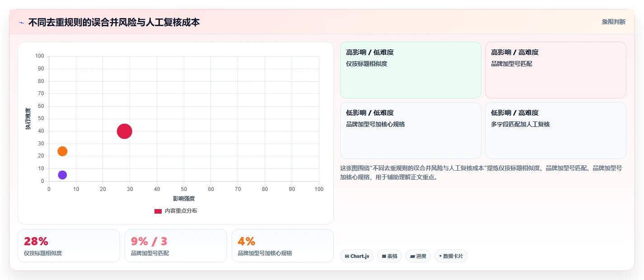Click the 品牌加型号加核心规格 text in quadrant card
Image resolution: width=644 pixels, height=280 pixels.
pos(375,124)
